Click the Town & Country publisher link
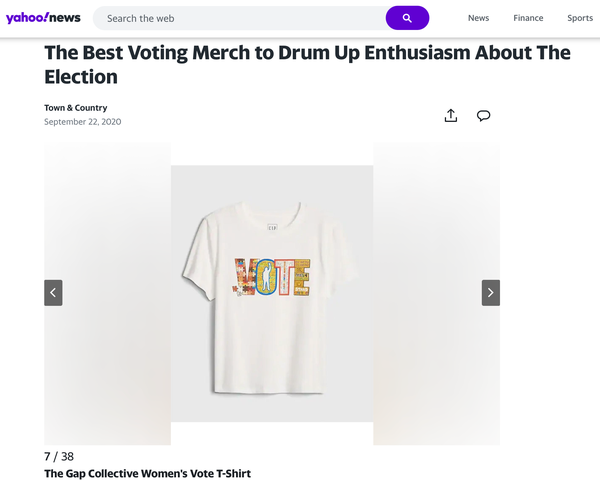 point(75,108)
